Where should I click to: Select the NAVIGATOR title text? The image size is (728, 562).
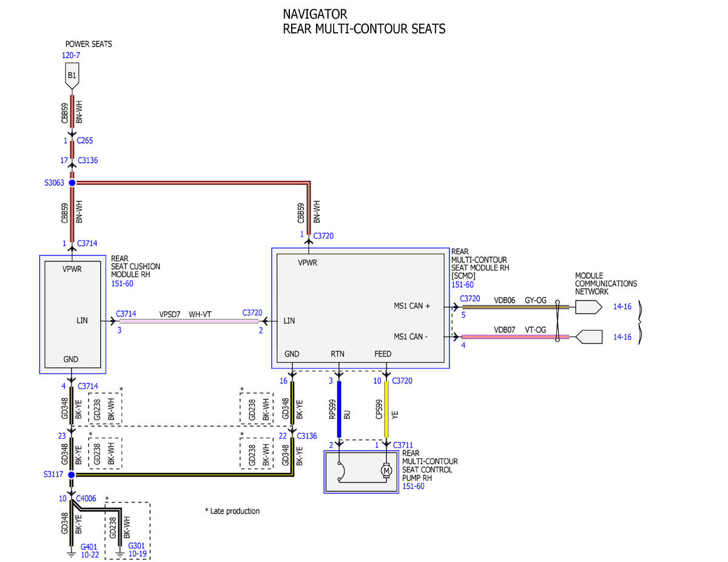pyautogui.click(x=315, y=14)
